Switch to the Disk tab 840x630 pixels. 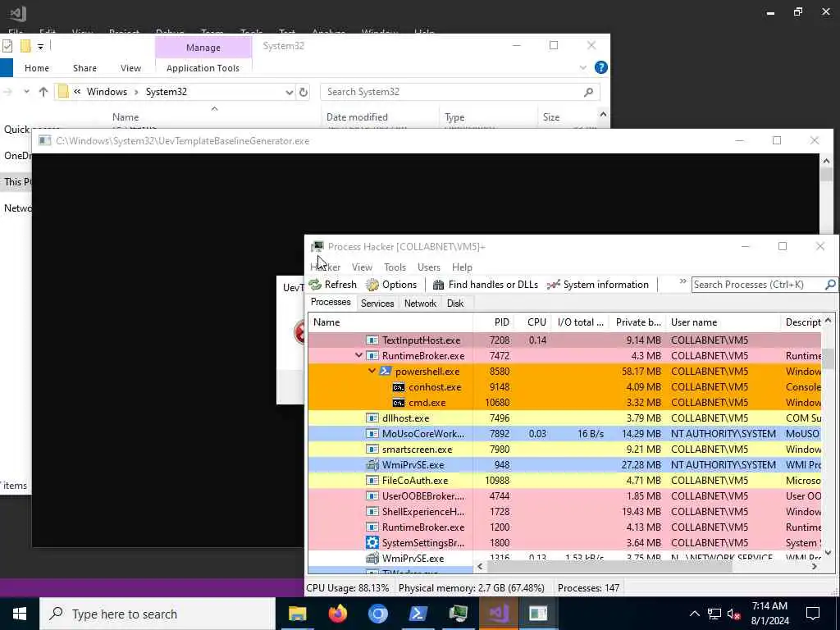454,304
